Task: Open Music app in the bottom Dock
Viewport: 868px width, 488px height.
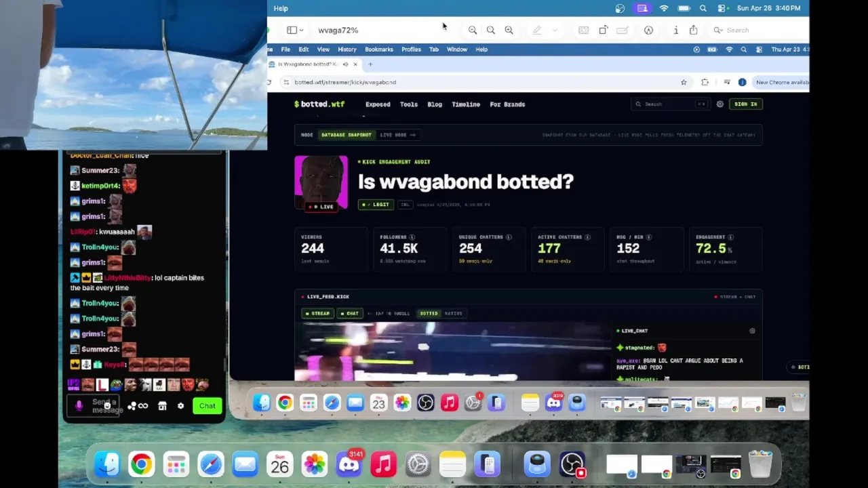Action: click(x=383, y=464)
